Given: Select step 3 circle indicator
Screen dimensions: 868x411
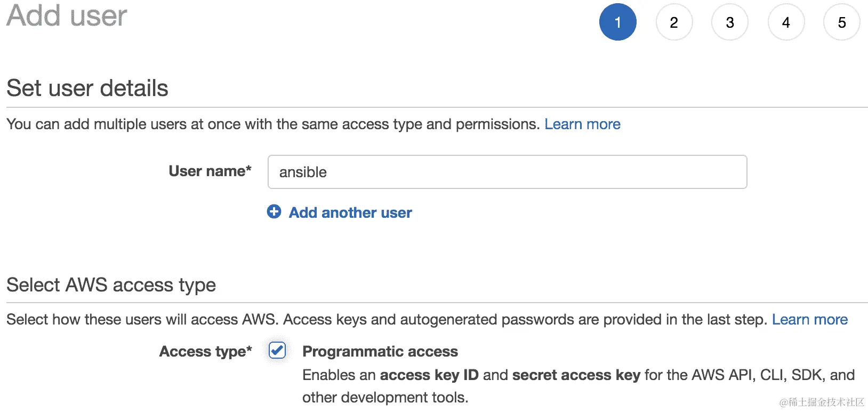Looking at the screenshot, I should [730, 22].
